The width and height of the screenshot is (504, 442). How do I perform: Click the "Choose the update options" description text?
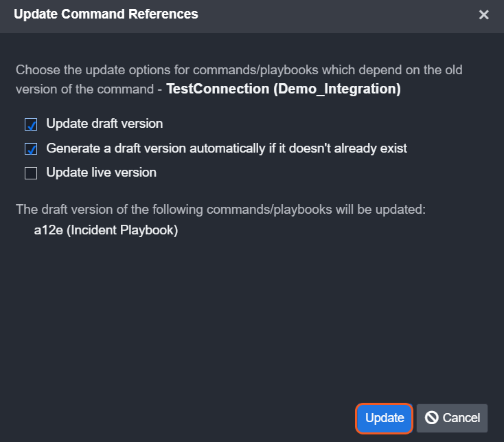238,70
